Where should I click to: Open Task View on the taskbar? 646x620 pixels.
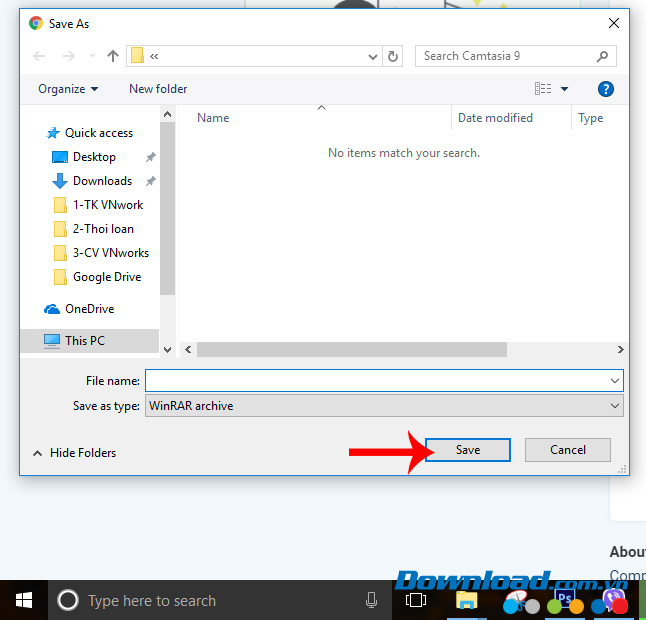(x=416, y=600)
